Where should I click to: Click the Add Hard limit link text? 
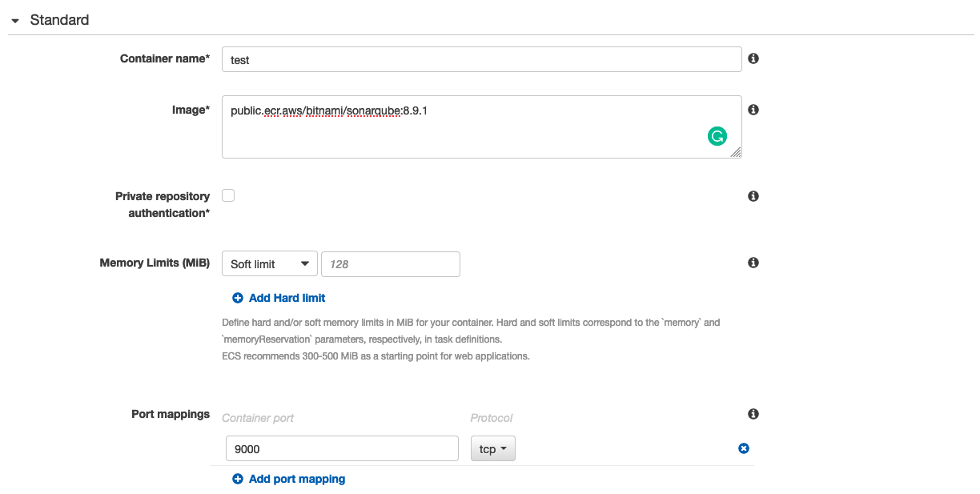point(287,298)
